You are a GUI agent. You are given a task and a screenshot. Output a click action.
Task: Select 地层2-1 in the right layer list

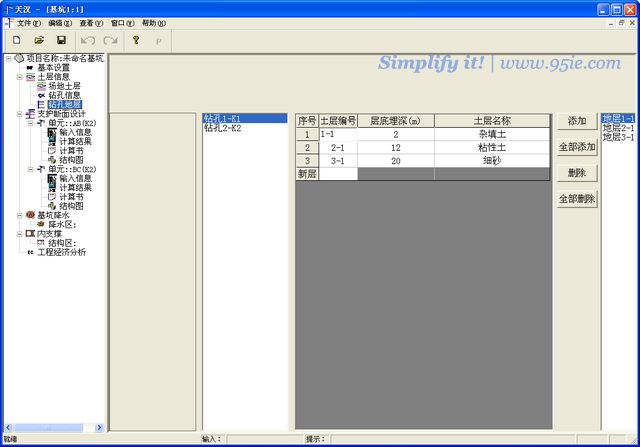click(617, 128)
